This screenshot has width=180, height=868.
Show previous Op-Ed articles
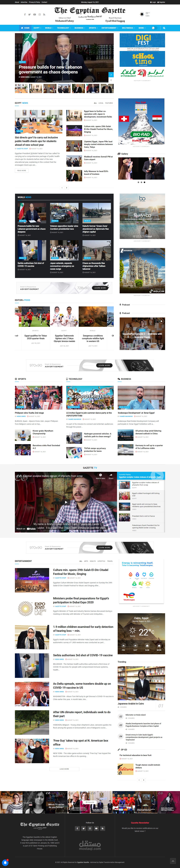[x=139, y=780]
